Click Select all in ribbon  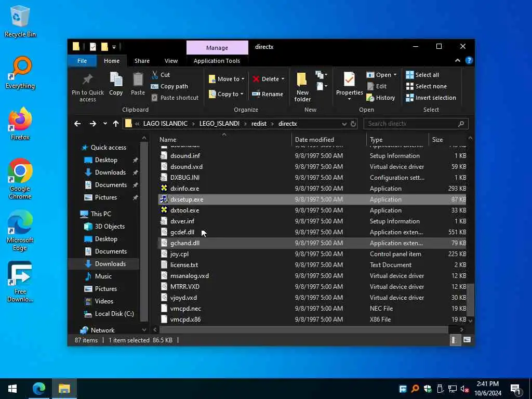[x=422, y=75]
